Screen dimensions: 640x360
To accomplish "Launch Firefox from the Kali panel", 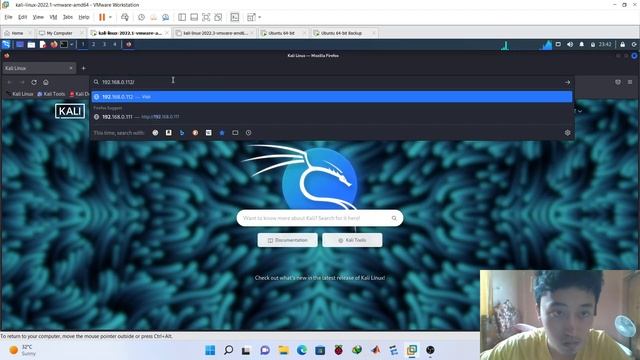I will 54,44.
